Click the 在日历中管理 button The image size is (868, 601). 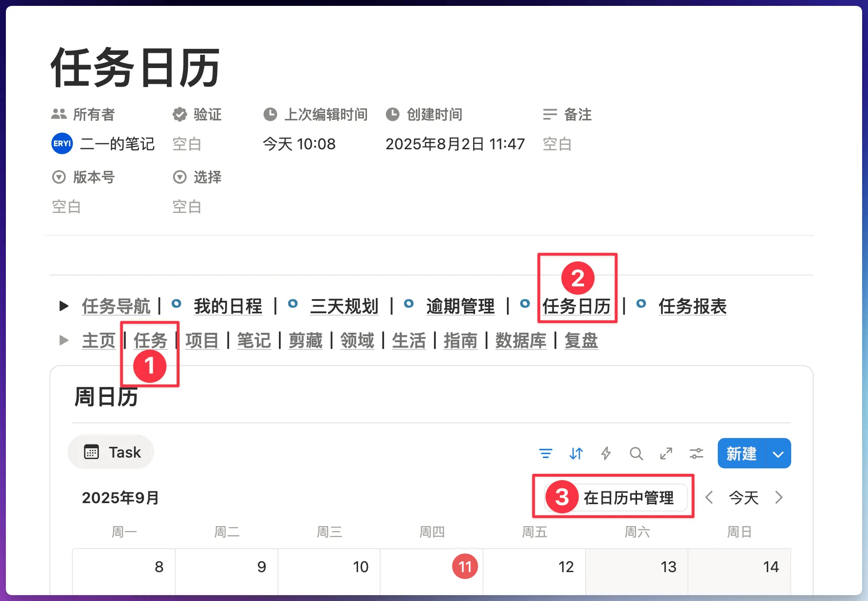[x=617, y=498]
